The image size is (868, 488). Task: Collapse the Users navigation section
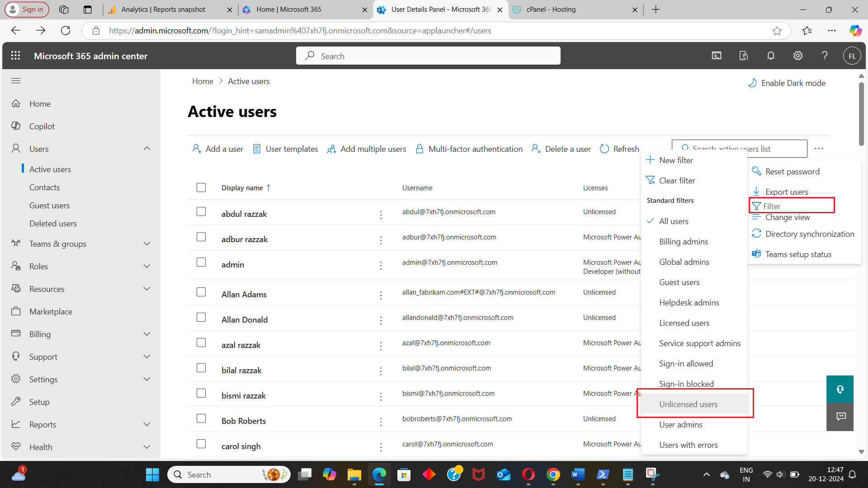click(x=146, y=149)
